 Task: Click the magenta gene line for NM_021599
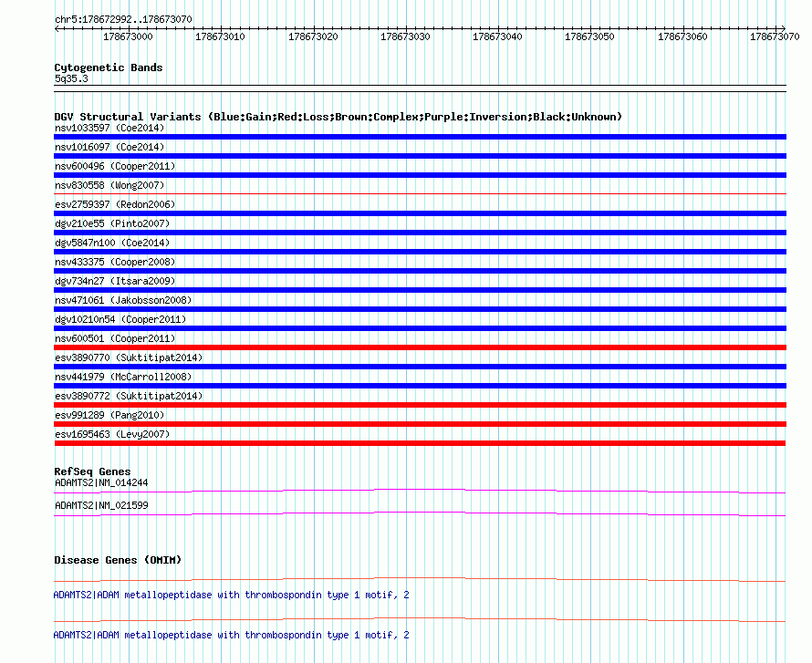coord(420,513)
